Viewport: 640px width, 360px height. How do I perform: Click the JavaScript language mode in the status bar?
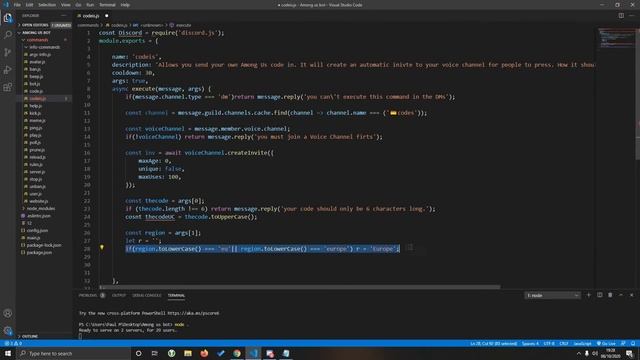tap(582, 344)
